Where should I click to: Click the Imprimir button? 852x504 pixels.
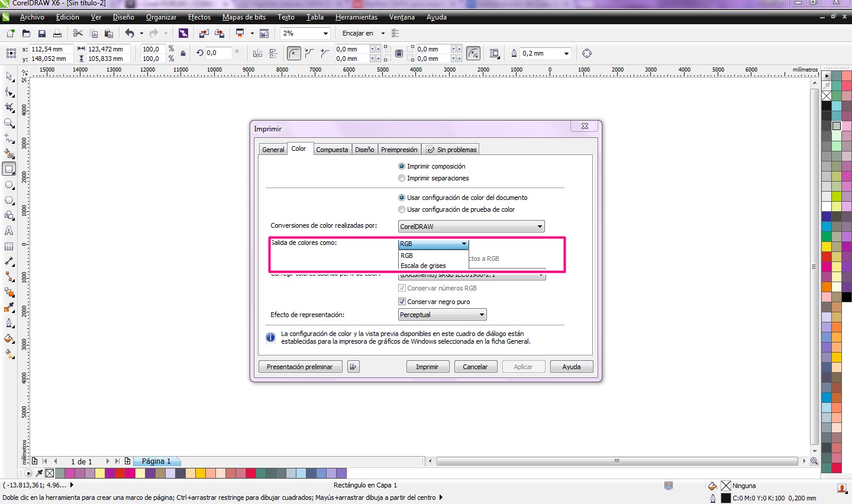428,367
